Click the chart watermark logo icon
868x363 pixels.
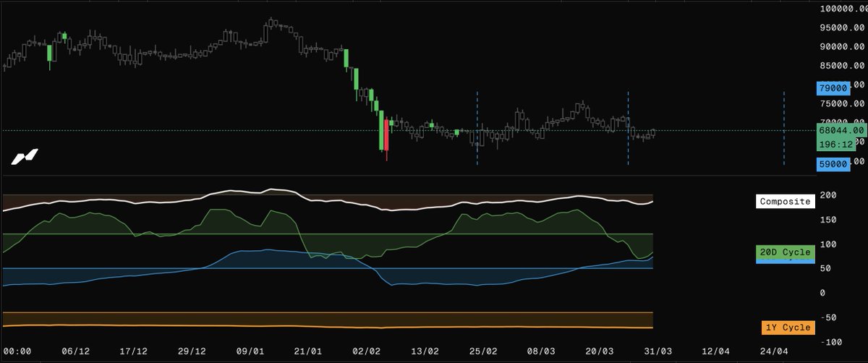25,156
